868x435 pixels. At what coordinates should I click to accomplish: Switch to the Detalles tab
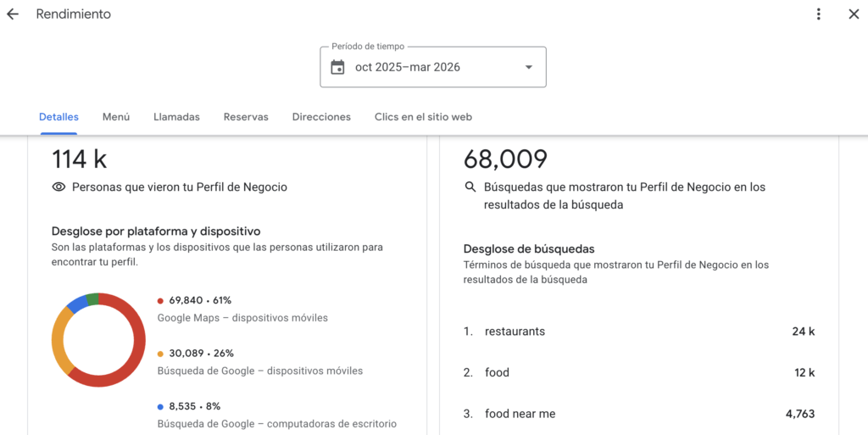(58, 117)
